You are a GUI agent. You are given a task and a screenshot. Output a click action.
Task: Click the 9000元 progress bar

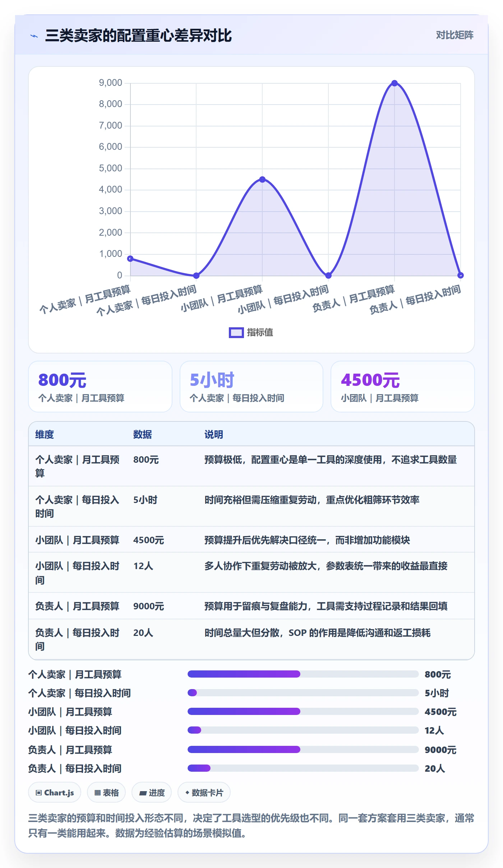(303, 749)
